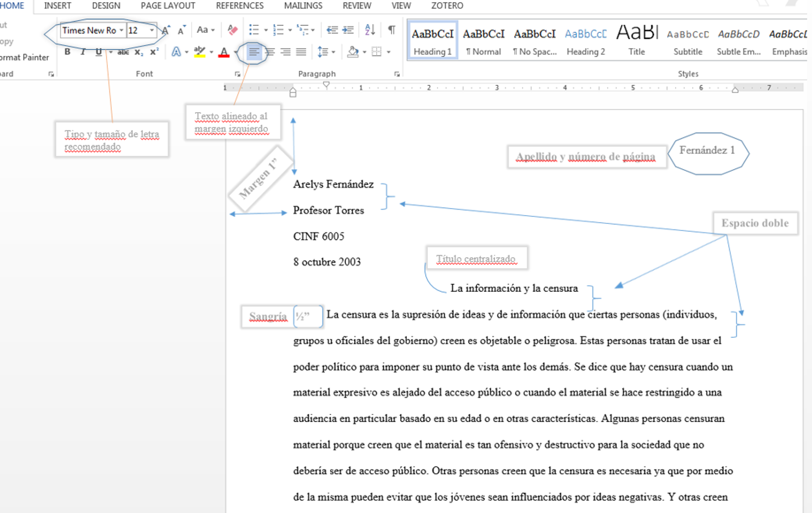Switch to the REFERENCES ribbon tab
Image resolution: width=812 pixels, height=513 pixels.
[x=239, y=6]
